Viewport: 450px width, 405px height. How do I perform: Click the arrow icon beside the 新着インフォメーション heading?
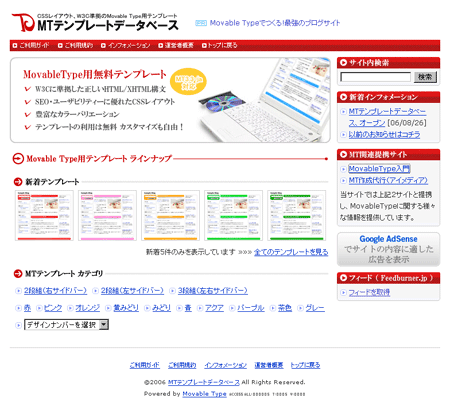point(343,97)
